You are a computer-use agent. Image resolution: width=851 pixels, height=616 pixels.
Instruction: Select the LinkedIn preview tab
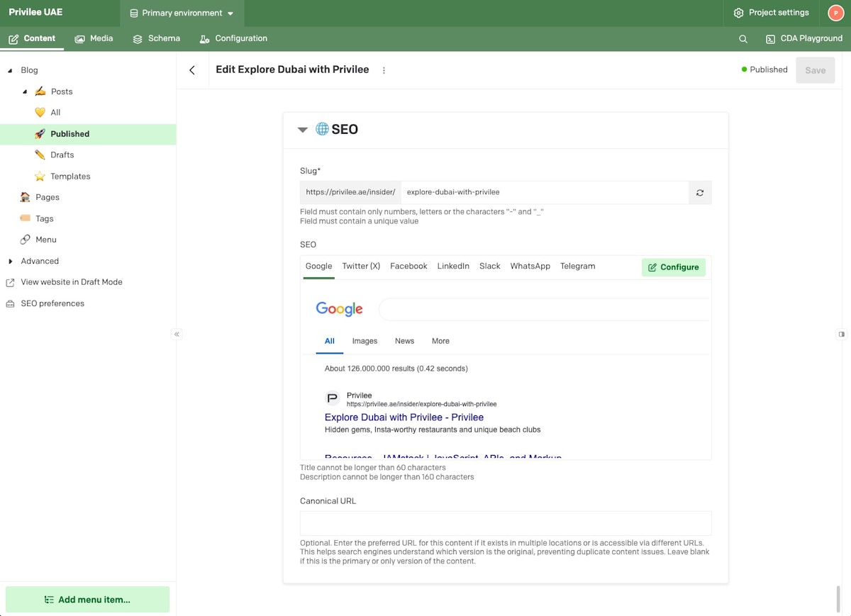point(453,267)
